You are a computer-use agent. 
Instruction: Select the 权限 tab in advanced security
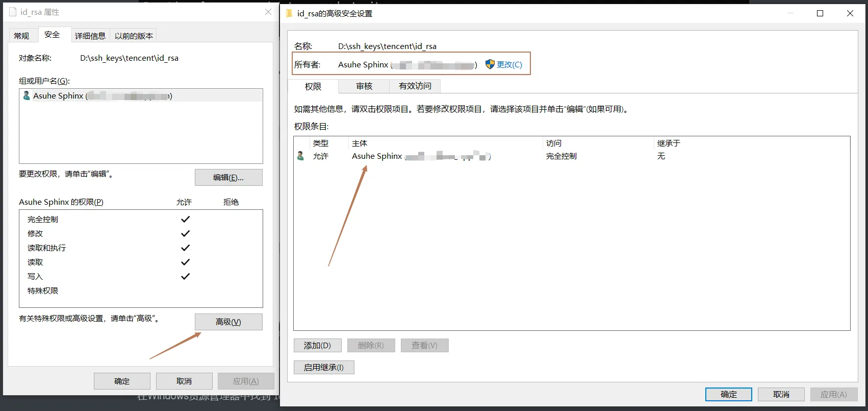tap(313, 87)
